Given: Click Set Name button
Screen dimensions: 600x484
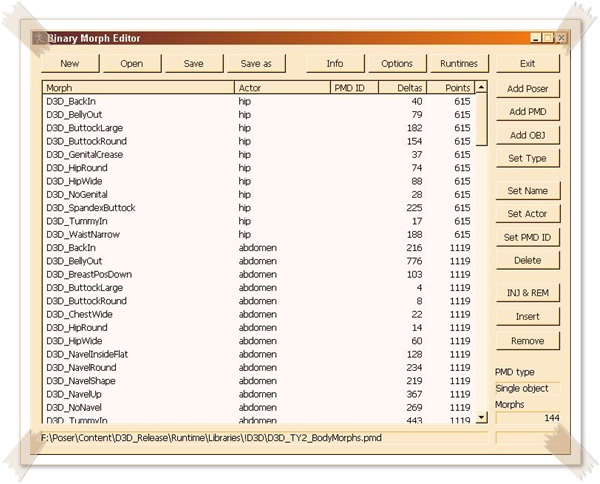Looking at the screenshot, I should pos(528,191).
